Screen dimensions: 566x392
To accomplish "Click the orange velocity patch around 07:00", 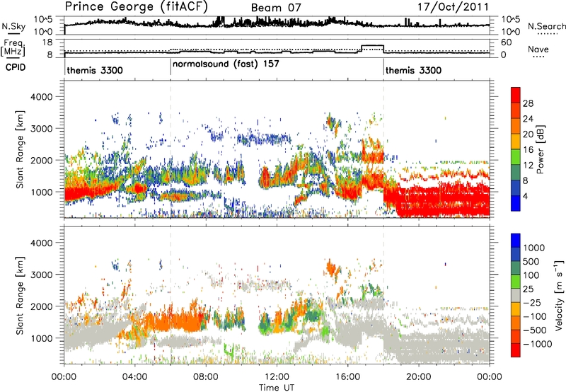I will tap(177, 321).
